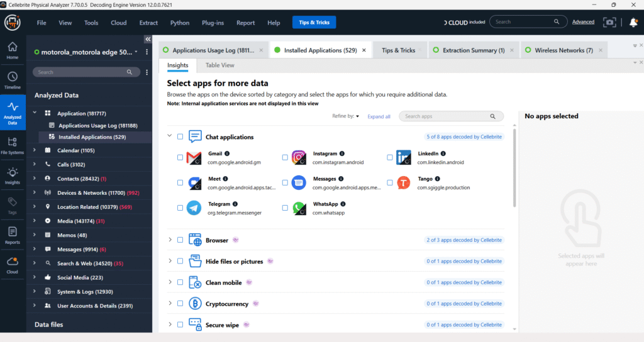Open the three-dot menu beside tree search

click(x=147, y=72)
